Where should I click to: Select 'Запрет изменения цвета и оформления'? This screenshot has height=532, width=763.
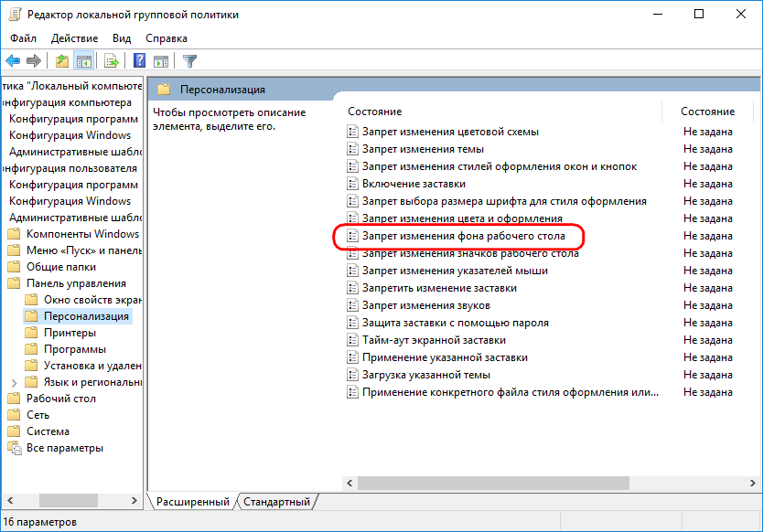pos(462,218)
